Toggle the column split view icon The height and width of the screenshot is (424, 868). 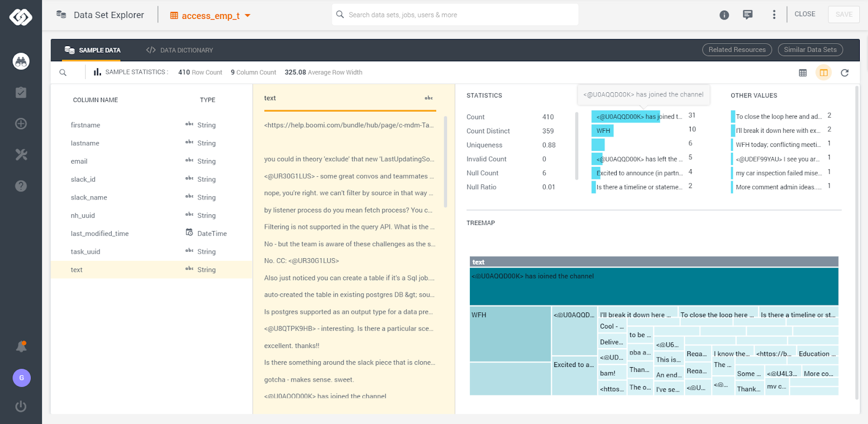pos(824,72)
